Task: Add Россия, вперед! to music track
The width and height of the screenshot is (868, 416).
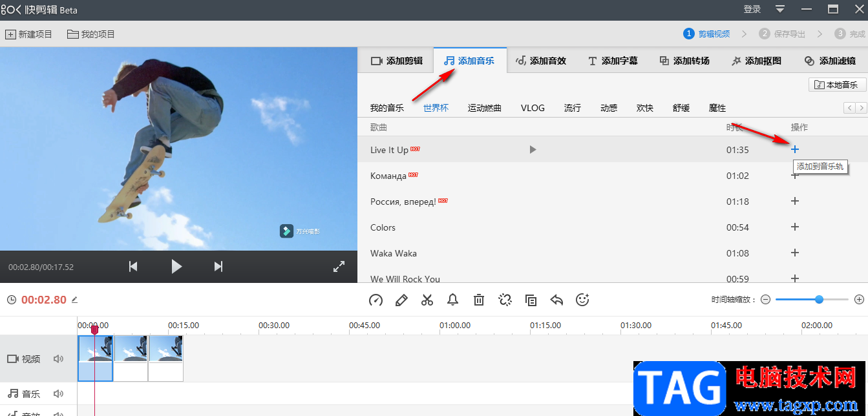Action: [795, 201]
